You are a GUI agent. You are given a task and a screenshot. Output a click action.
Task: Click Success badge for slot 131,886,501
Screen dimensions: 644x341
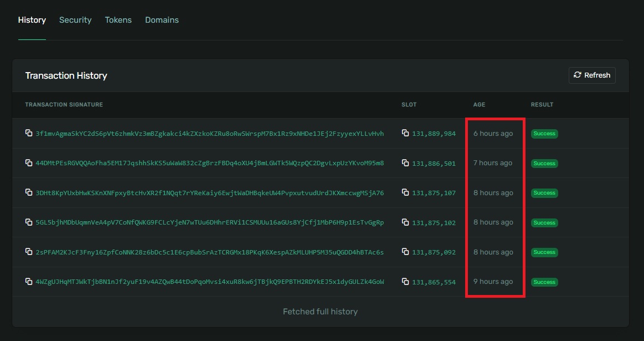tap(544, 164)
